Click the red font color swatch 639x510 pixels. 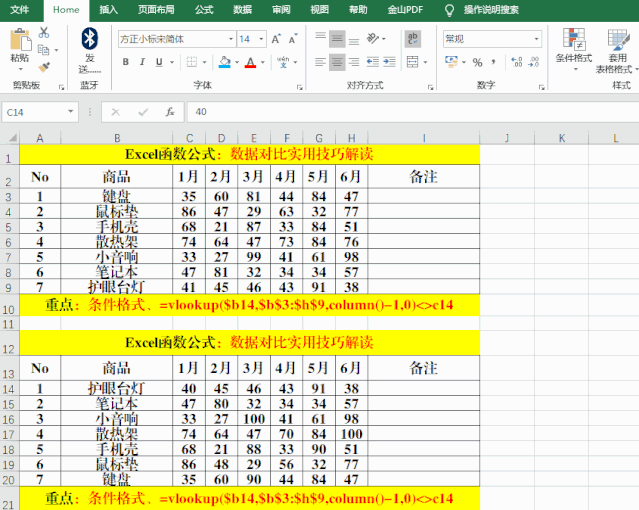250,62
